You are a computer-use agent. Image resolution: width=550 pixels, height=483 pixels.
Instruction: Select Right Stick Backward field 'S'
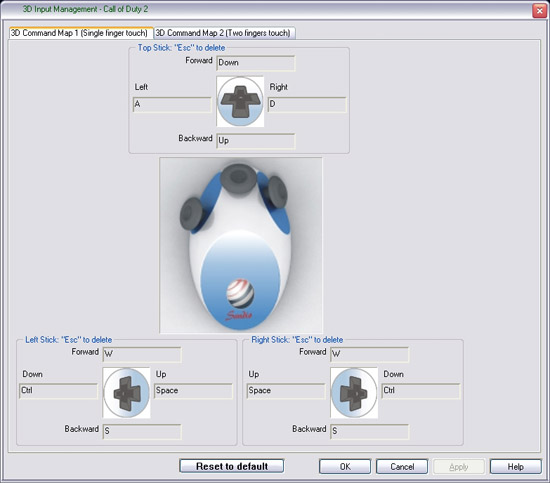tap(370, 431)
